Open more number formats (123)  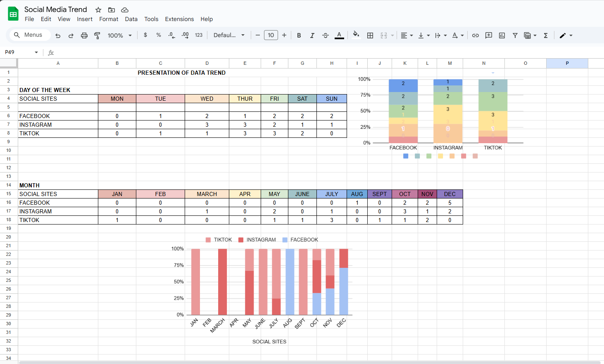199,35
